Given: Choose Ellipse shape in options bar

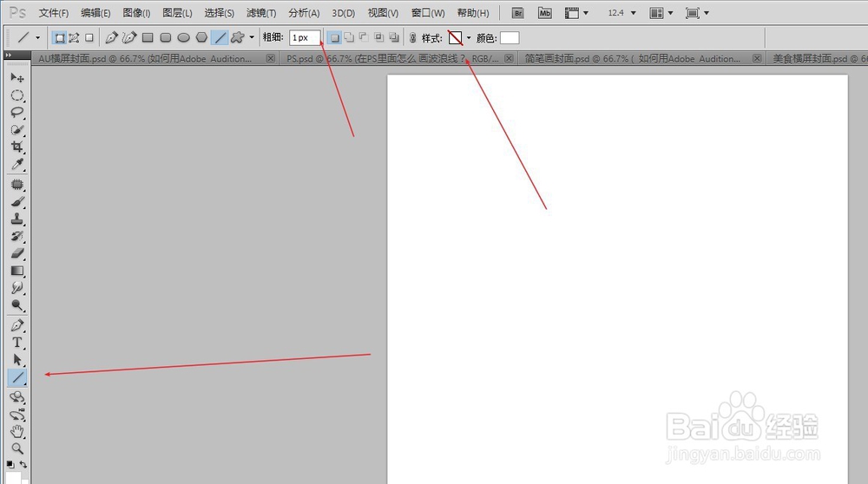Looking at the screenshot, I should coord(183,37).
